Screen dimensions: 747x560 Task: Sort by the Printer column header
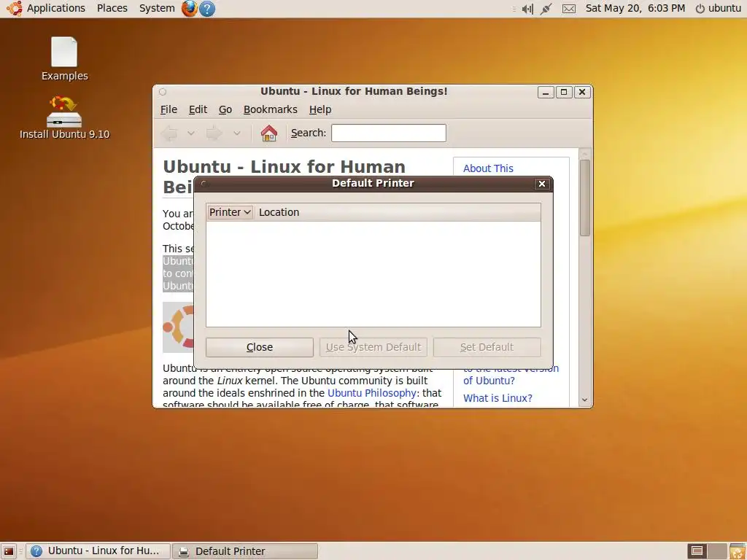point(230,212)
